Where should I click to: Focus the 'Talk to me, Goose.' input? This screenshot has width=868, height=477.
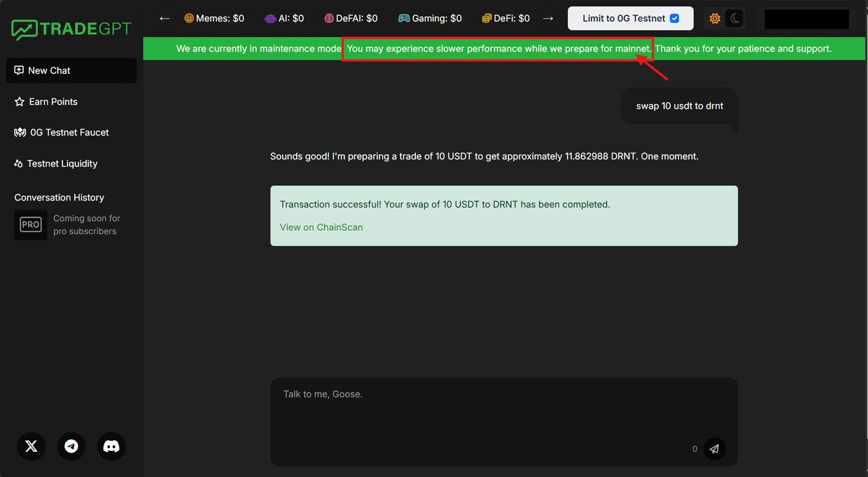tap(504, 421)
